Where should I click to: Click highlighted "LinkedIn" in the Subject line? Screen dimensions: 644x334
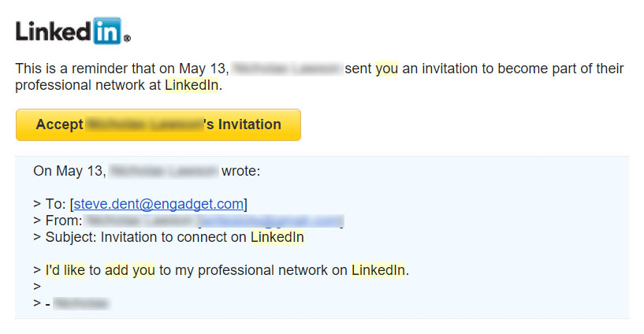coord(277,237)
